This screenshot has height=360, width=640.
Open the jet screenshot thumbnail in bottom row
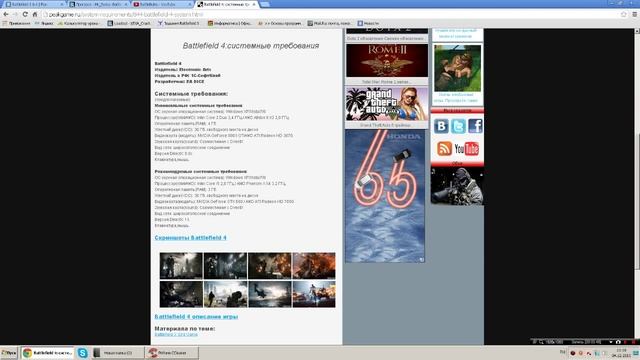coord(269,294)
